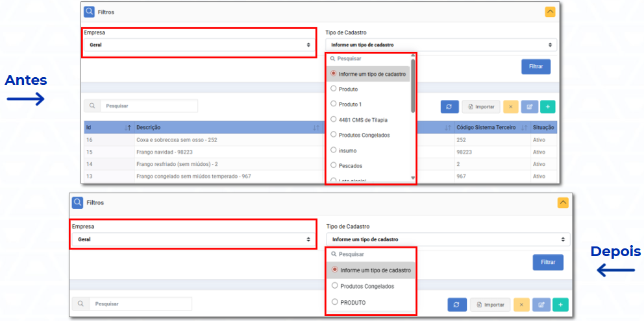Select the 'Produto 1' radio option

pyautogui.click(x=334, y=104)
